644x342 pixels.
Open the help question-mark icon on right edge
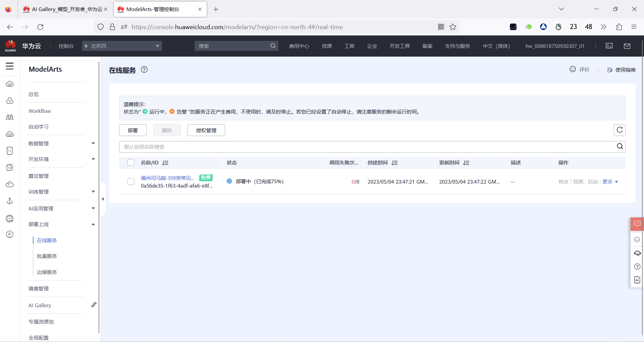pos(637,267)
